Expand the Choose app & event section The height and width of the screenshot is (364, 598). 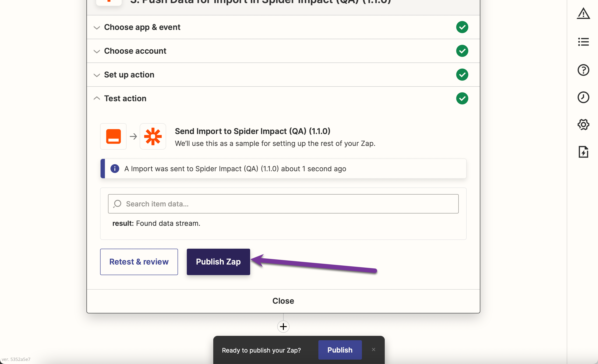point(97,28)
